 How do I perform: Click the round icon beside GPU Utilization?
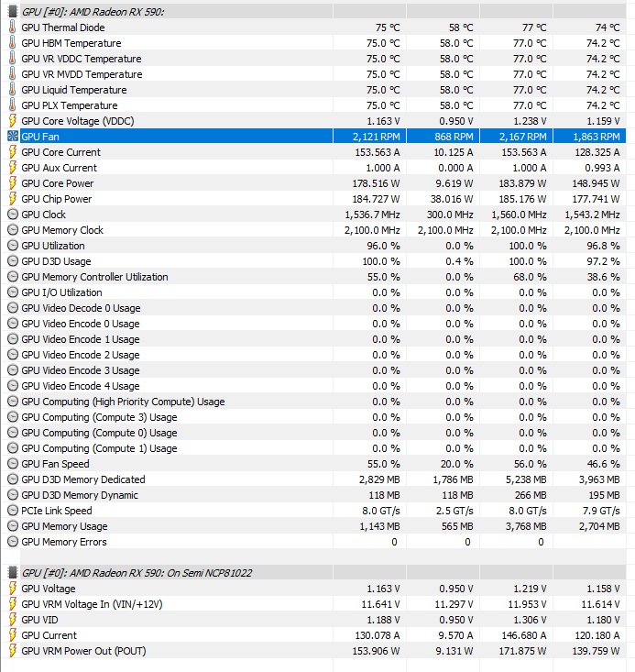tap(13, 246)
